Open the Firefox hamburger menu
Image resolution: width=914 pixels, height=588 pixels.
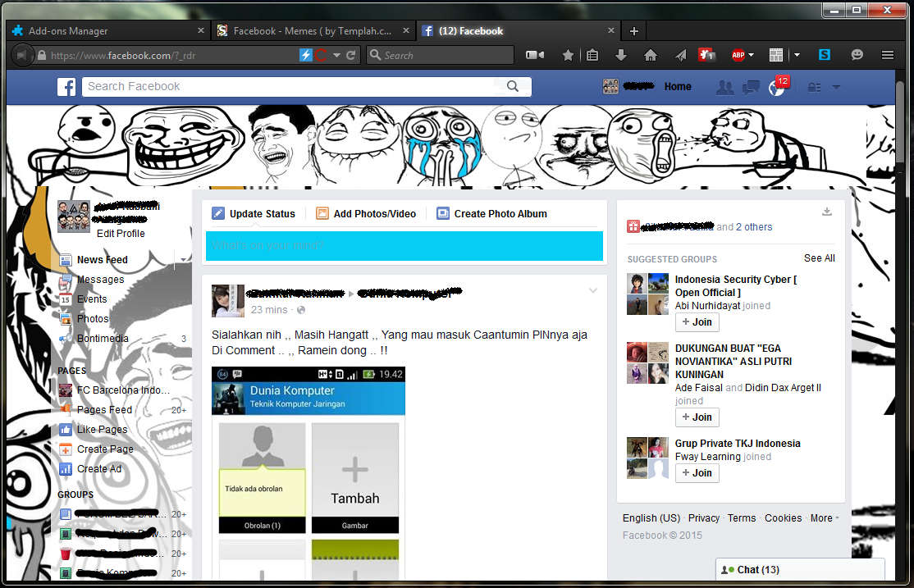(x=888, y=55)
